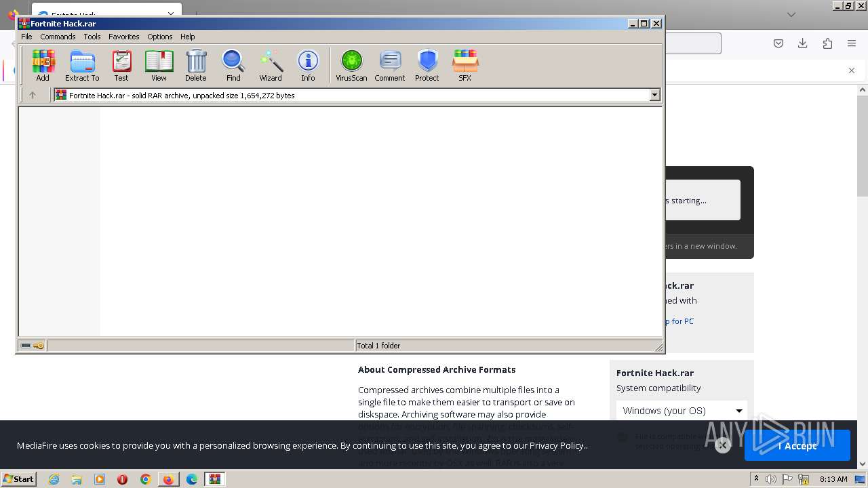Screen dimensions: 868x488
Task: Expand the archive path dropdown arrow
Action: point(654,96)
